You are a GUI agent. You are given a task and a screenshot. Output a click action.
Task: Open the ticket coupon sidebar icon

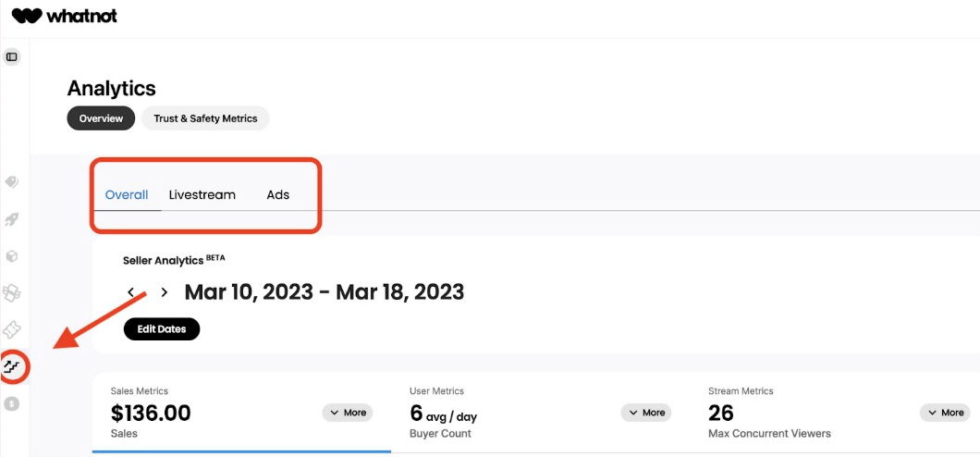pyautogui.click(x=12, y=330)
